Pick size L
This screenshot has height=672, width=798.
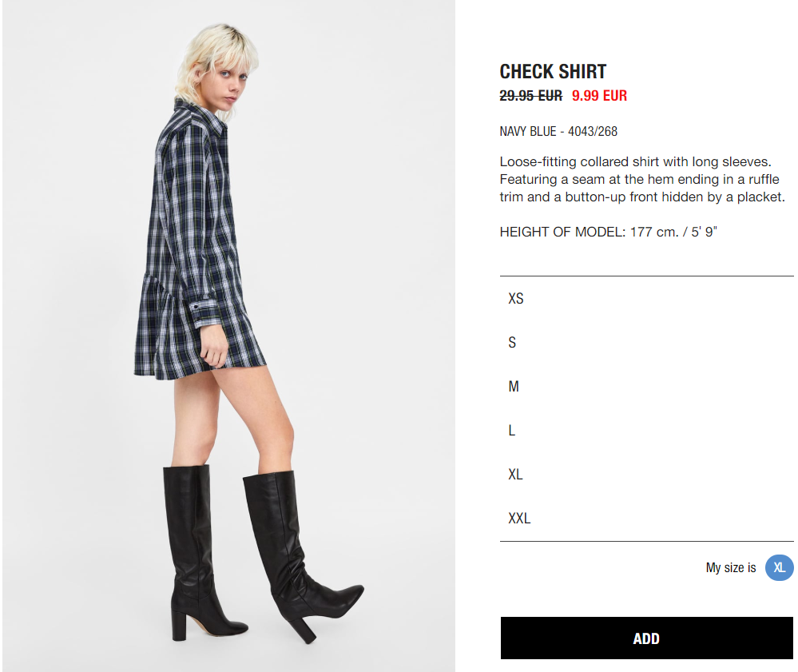[646, 431]
